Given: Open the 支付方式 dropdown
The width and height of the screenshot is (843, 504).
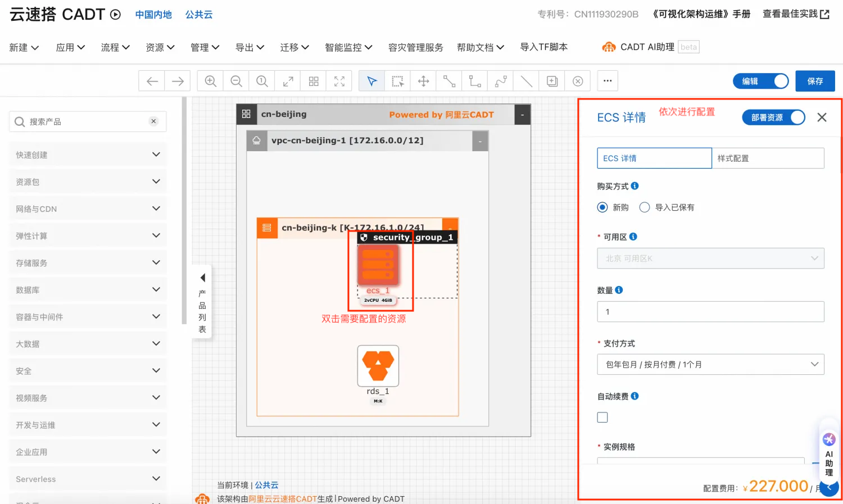Looking at the screenshot, I should click(710, 365).
